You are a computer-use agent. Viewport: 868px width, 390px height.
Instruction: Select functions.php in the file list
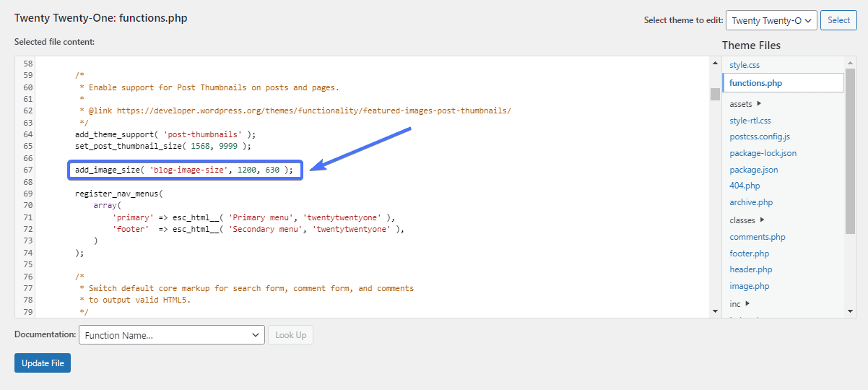[755, 83]
